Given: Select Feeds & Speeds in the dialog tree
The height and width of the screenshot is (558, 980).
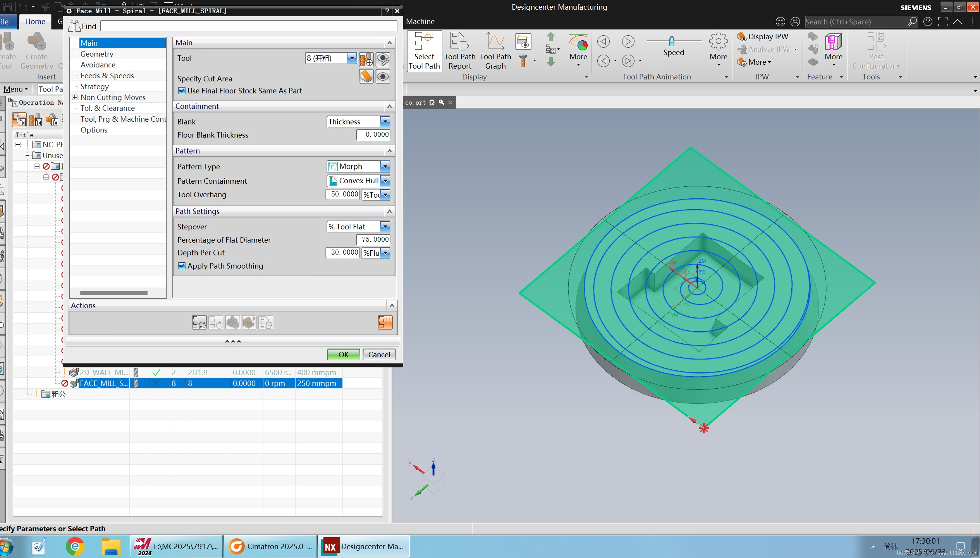Looking at the screenshot, I should point(107,76).
